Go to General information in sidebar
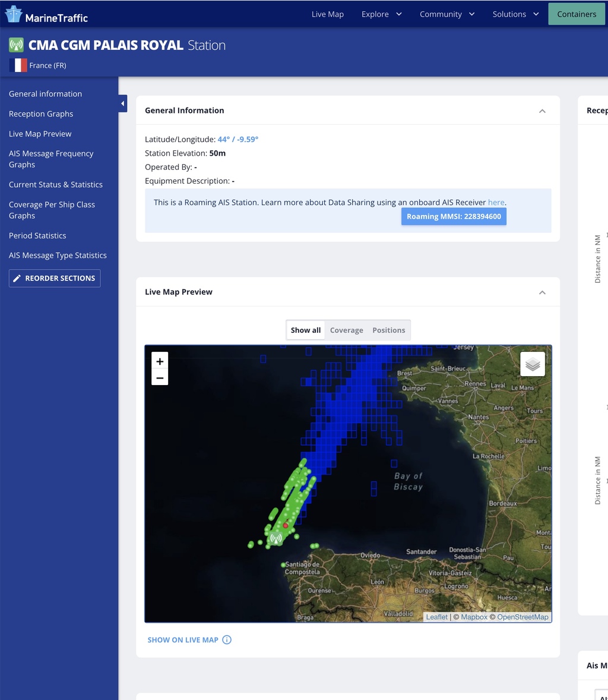This screenshot has height=700, width=608. click(x=46, y=94)
